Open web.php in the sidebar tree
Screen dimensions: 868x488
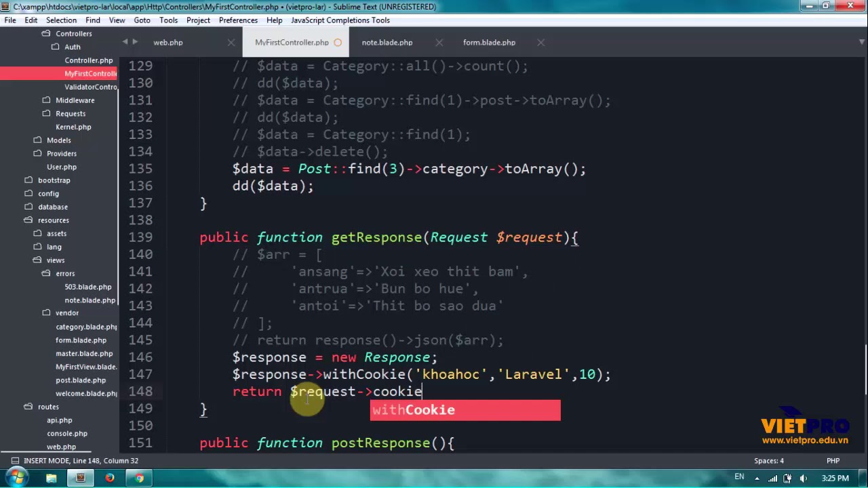[x=61, y=447]
